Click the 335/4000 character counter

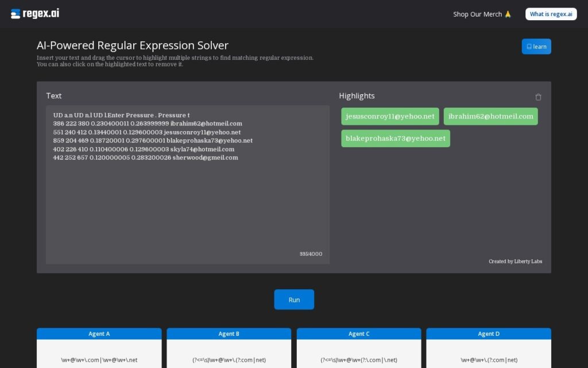[x=311, y=254]
